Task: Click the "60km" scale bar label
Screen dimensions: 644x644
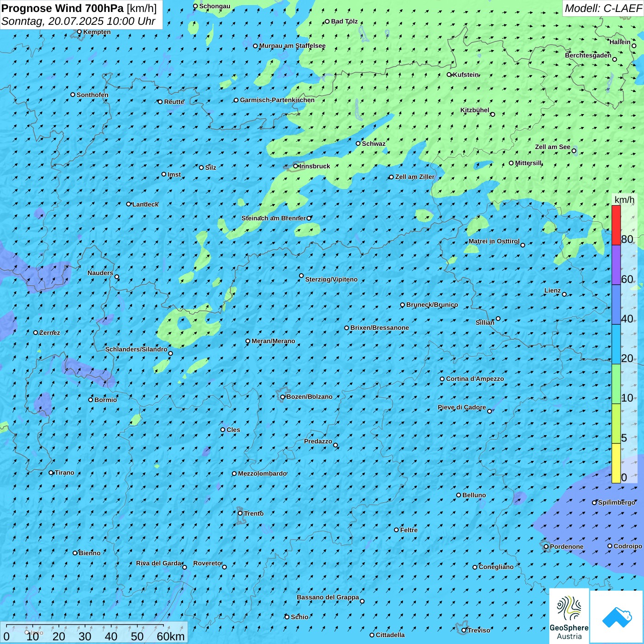Action: coord(171,636)
